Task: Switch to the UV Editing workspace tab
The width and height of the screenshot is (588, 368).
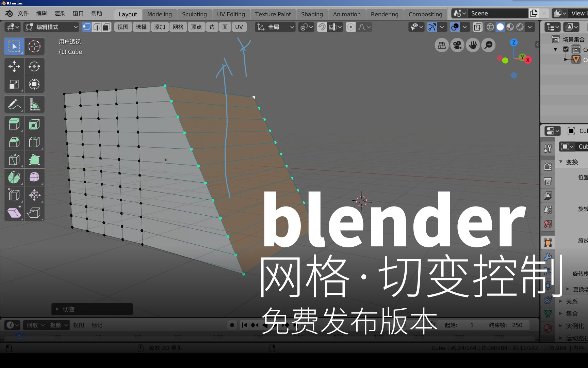Action: [x=231, y=14]
